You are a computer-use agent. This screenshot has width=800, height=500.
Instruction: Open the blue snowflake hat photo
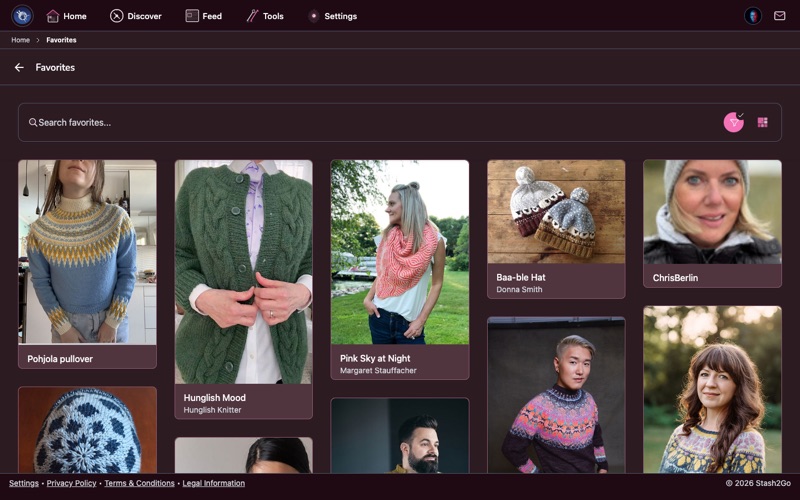tap(87, 430)
